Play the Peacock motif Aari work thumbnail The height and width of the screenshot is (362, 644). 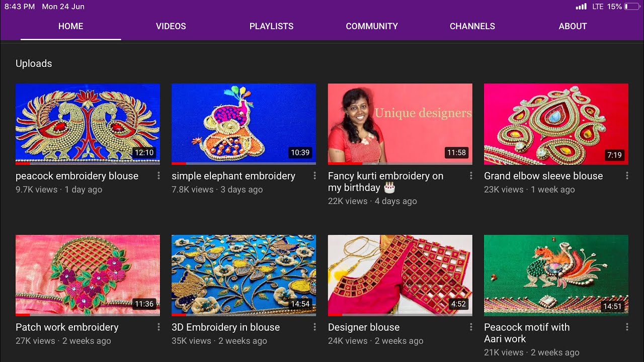(x=556, y=276)
